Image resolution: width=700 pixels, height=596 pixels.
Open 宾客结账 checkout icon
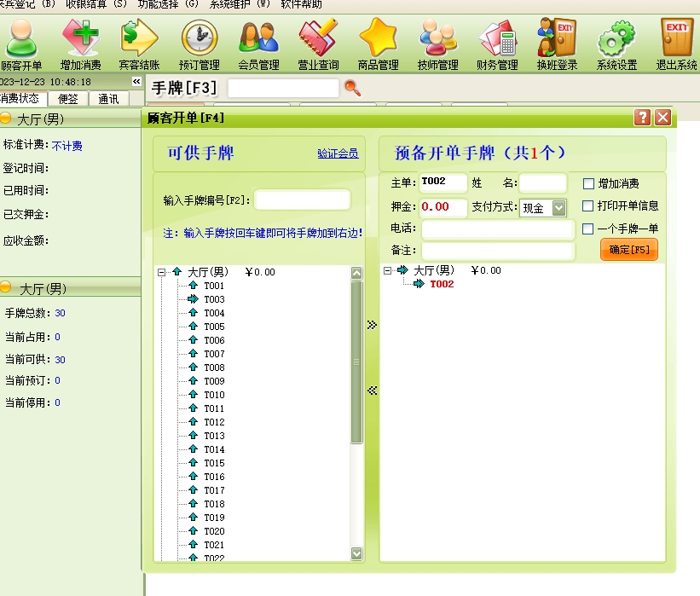tap(139, 43)
